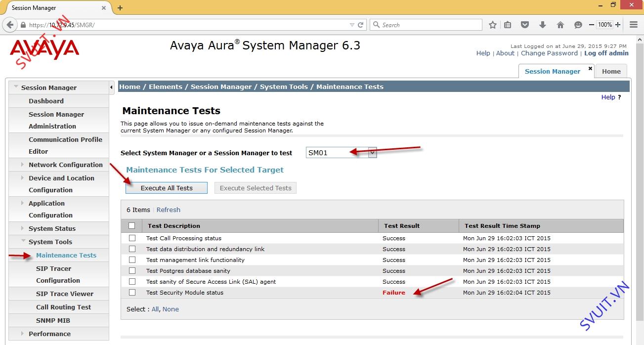Expand Device and Location Configuration

click(23, 178)
